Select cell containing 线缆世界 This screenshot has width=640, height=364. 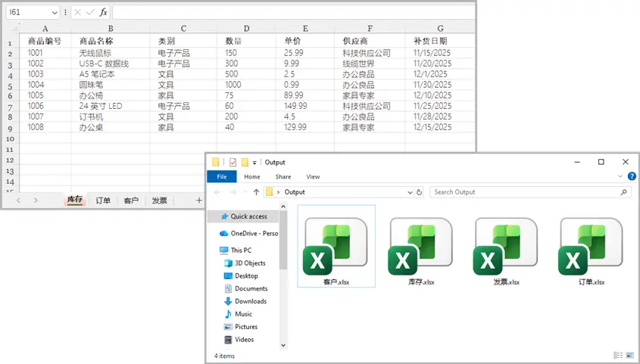pos(370,64)
